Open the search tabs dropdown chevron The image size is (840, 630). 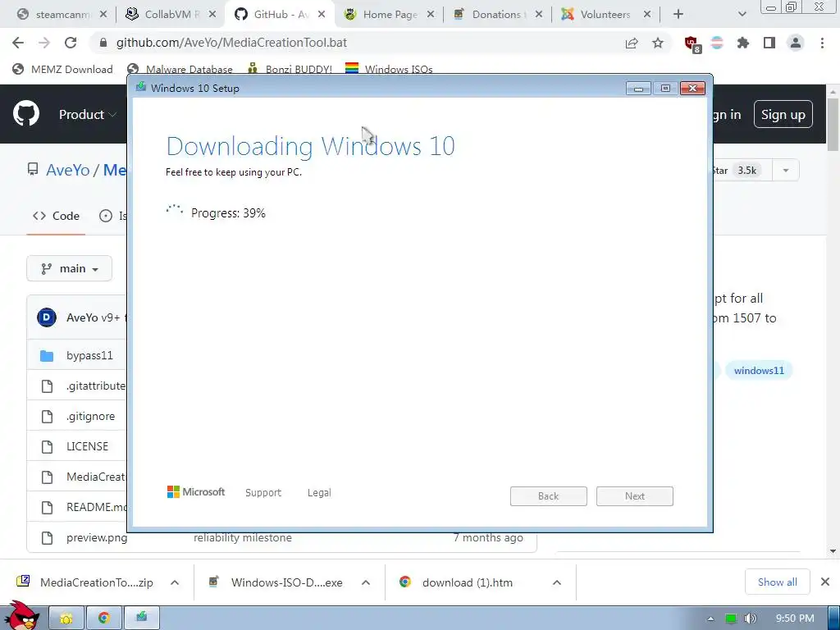[x=742, y=15]
